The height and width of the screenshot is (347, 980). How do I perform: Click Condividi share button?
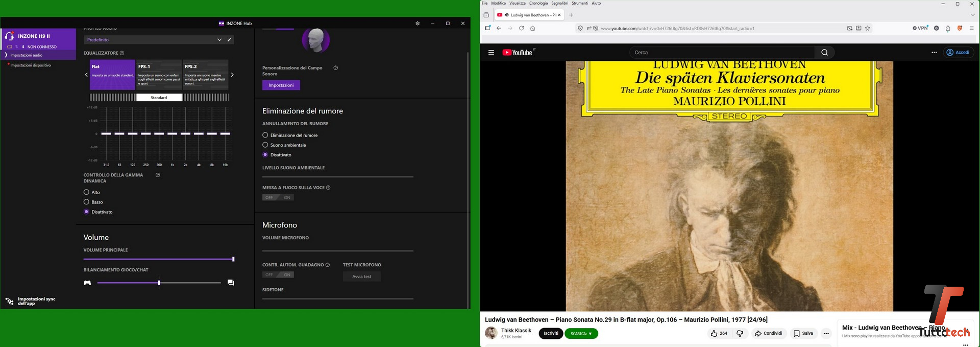point(768,334)
